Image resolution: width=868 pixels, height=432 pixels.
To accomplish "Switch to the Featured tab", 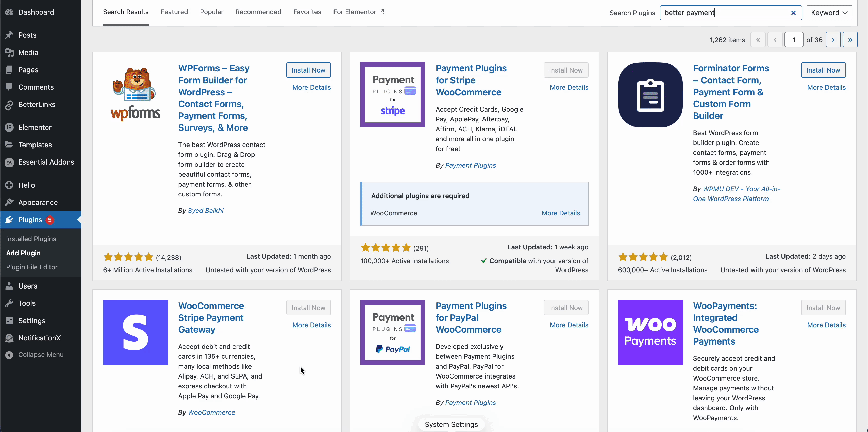I will pyautogui.click(x=174, y=12).
